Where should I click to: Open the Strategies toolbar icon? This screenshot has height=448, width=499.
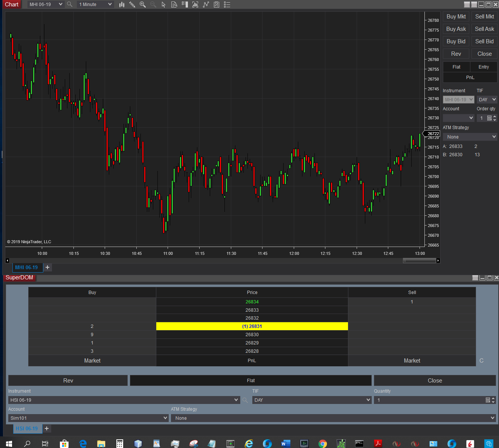(216, 5)
